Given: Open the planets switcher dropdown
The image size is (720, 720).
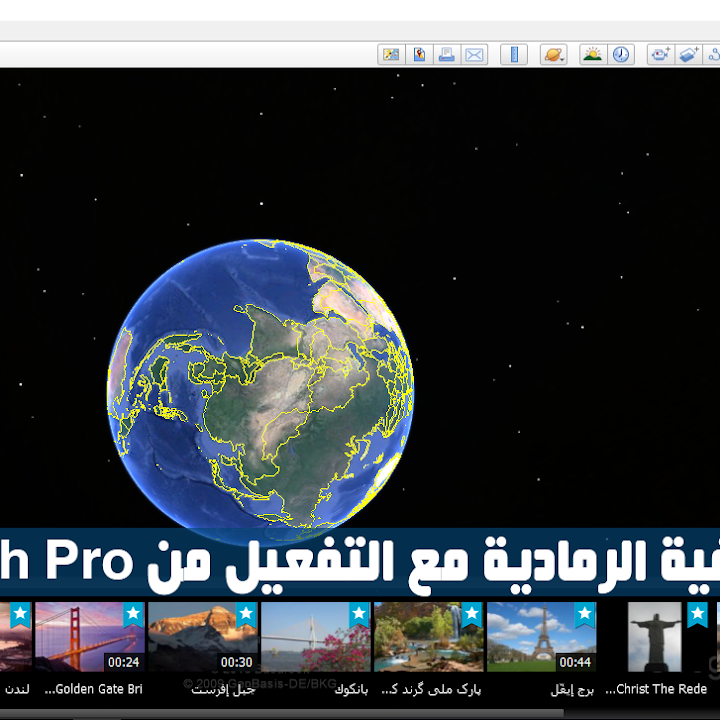Looking at the screenshot, I should [554, 55].
